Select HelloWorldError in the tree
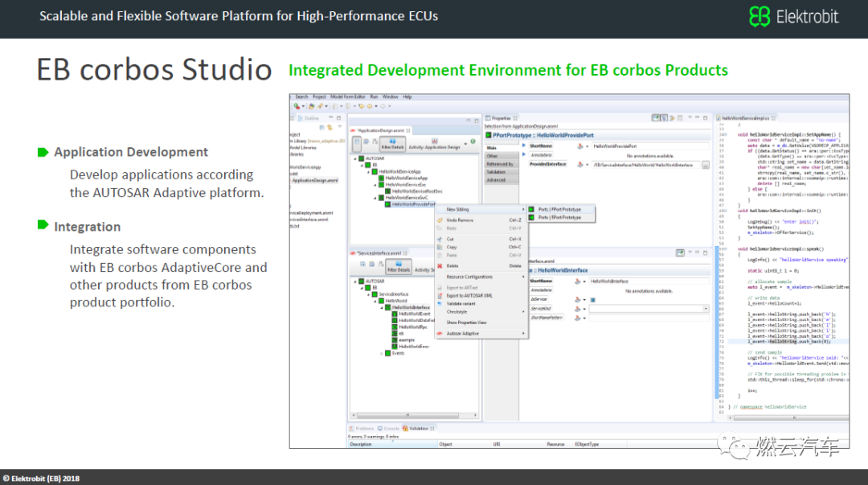The width and height of the screenshot is (868, 485). (414, 347)
